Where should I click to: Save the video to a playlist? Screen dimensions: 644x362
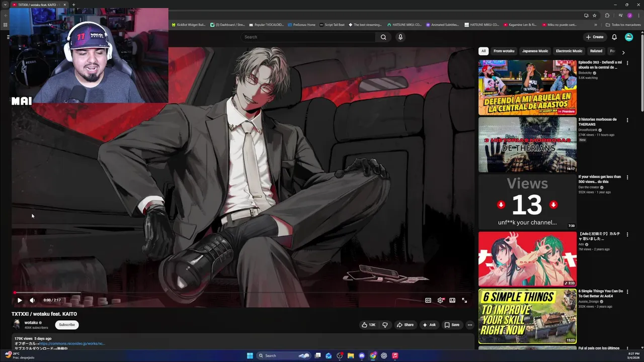click(x=452, y=325)
